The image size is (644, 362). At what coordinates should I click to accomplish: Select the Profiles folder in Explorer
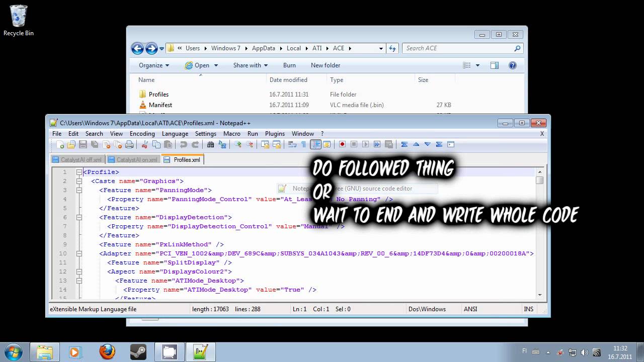tap(158, 95)
